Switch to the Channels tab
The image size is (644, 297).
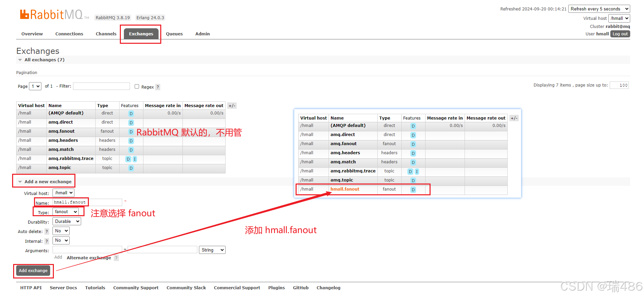click(106, 34)
